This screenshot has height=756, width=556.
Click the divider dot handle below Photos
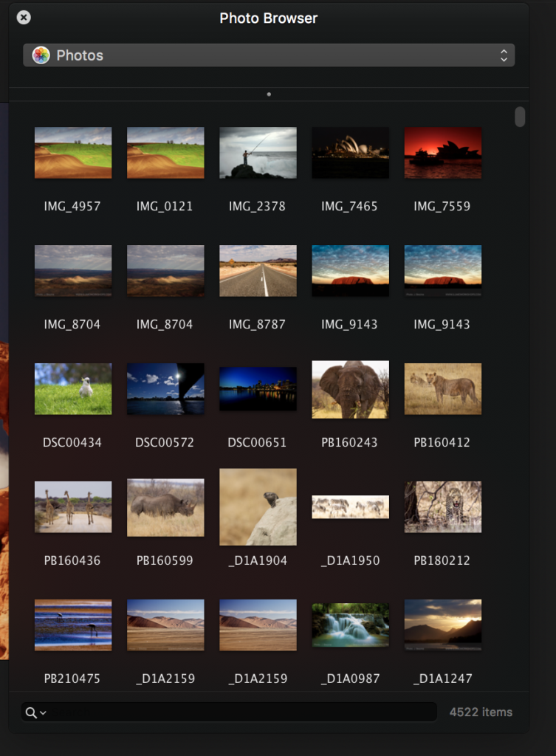pyautogui.click(x=269, y=94)
